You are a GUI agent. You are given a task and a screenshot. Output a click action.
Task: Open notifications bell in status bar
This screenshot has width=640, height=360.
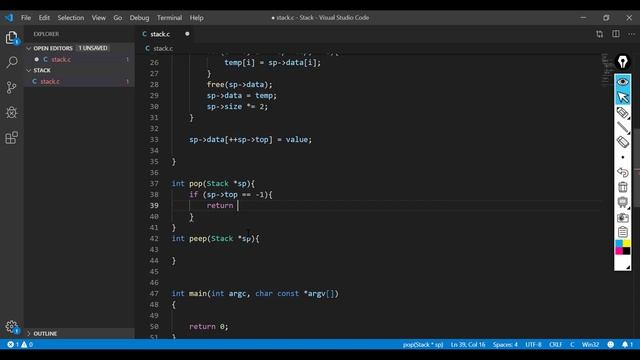click(625, 344)
